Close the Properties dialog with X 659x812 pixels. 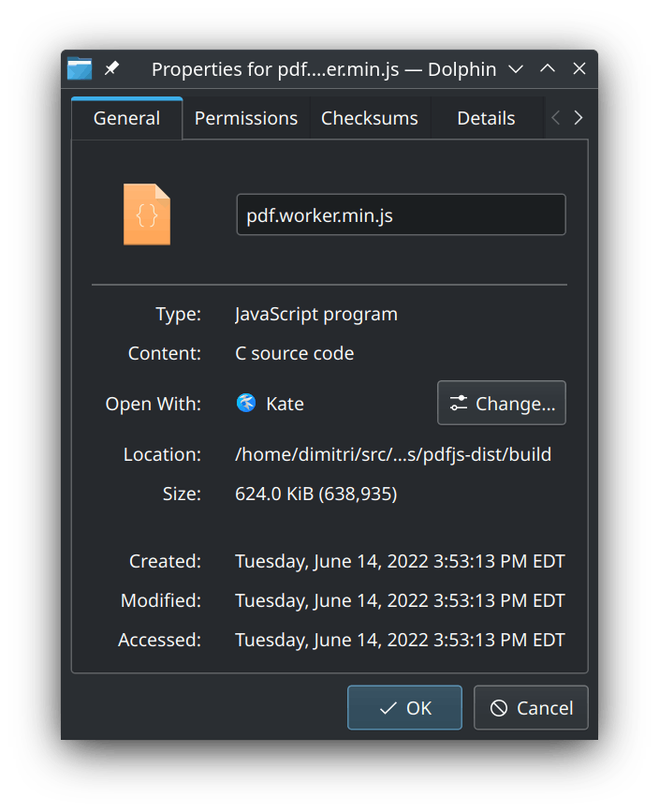pyautogui.click(x=579, y=69)
